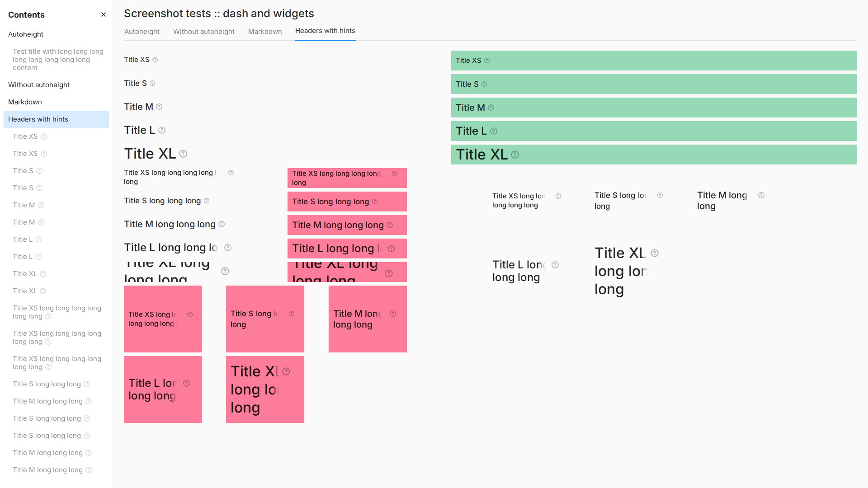Image resolution: width=868 pixels, height=488 pixels.
Task: Switch to the Autoheight tab
Action: (x=142, y=32)
